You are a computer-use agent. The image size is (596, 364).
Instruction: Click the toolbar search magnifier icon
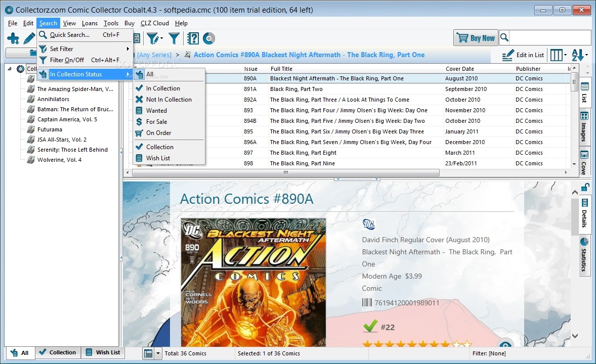[x=504, y=37]
